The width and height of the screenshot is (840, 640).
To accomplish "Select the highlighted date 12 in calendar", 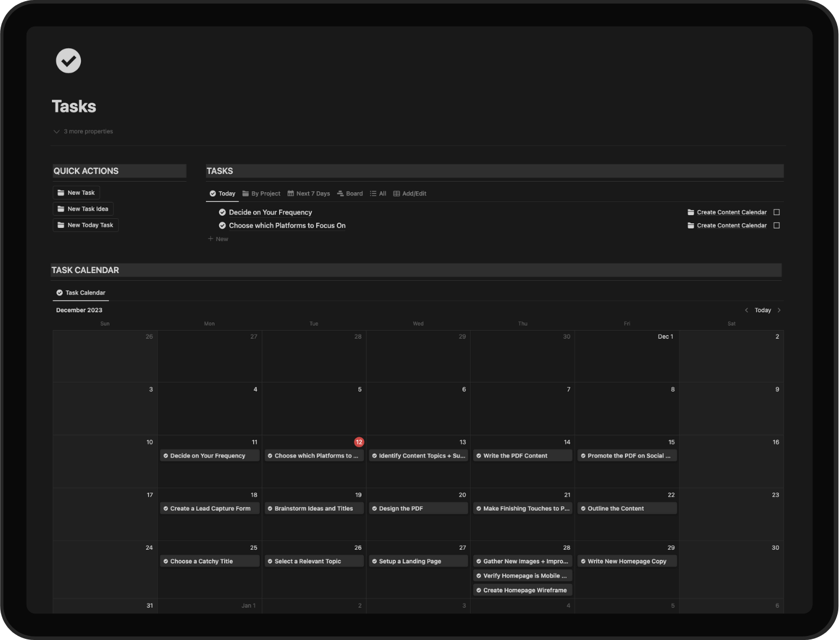I will tap(359, 442).
